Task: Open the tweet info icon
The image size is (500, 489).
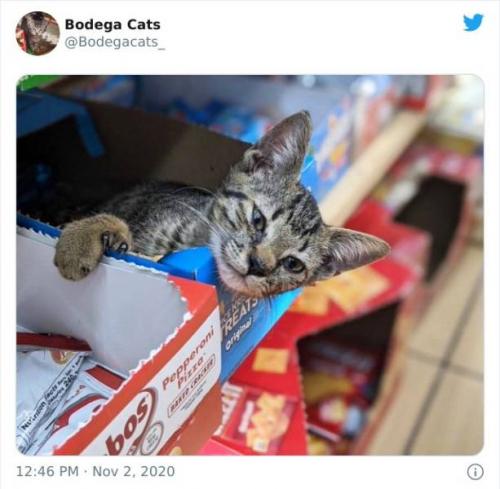Action: tap(475, 472)
